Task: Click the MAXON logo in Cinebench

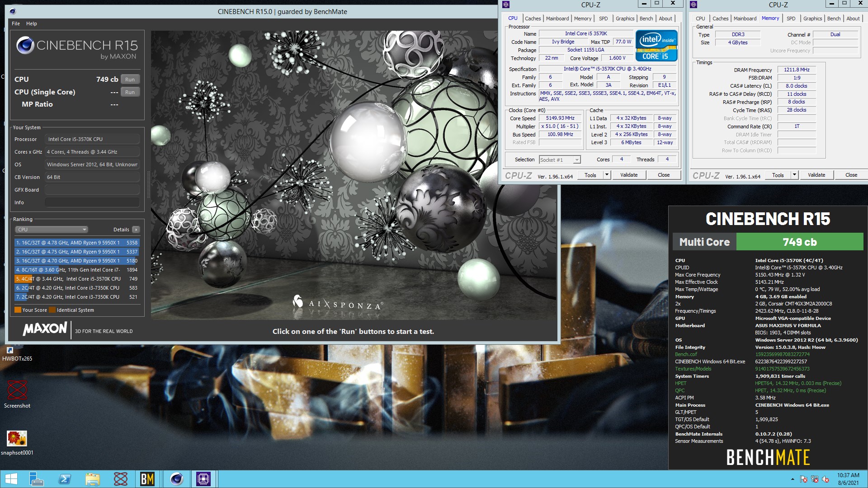Action: (x=45, y=329)
